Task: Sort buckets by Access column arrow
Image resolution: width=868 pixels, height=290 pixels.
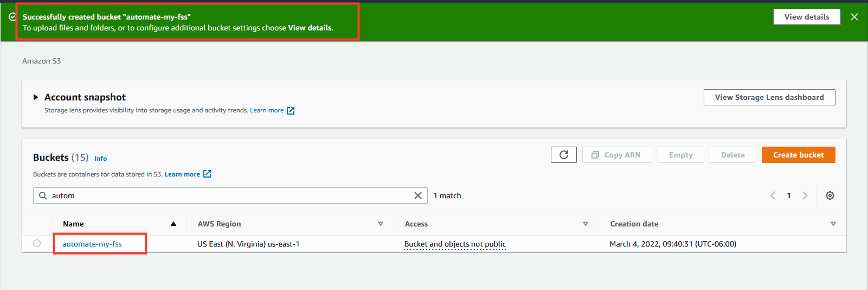Action: [586, 224]
